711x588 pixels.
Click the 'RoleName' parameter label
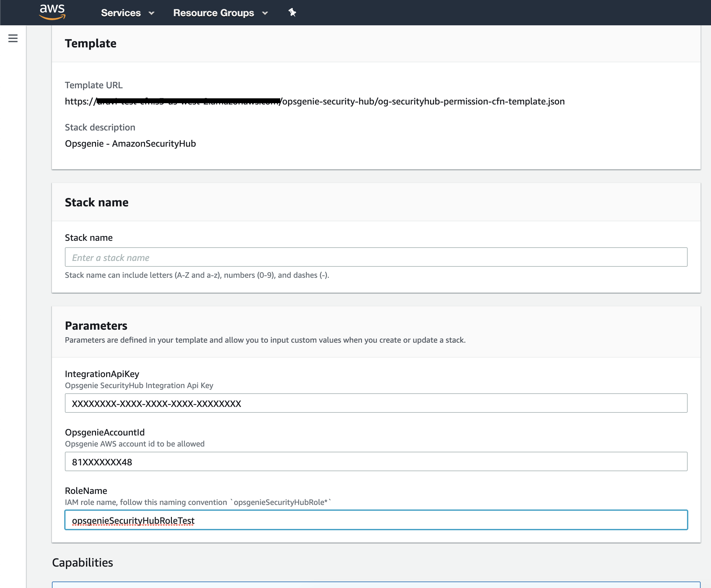tap(86, 491)
